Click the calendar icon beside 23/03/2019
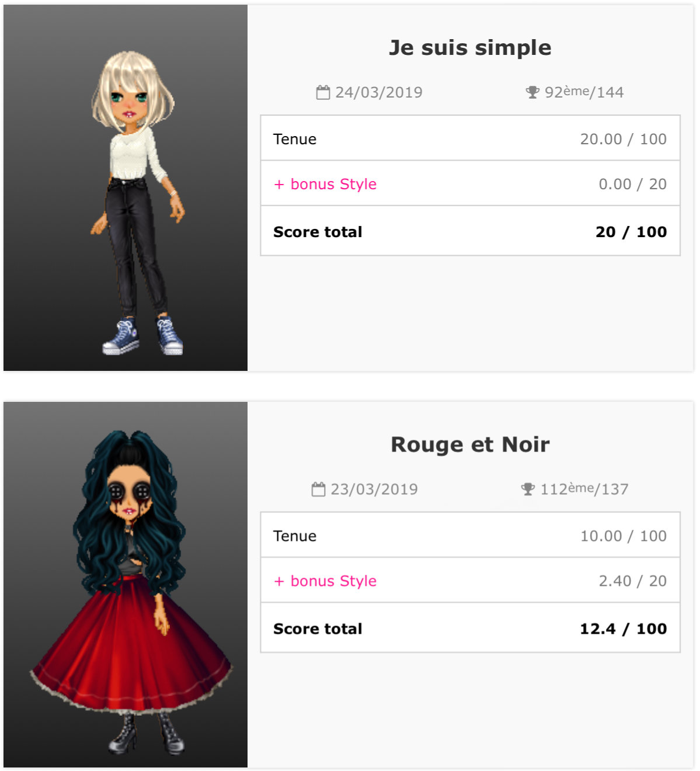 click(318, 489)
